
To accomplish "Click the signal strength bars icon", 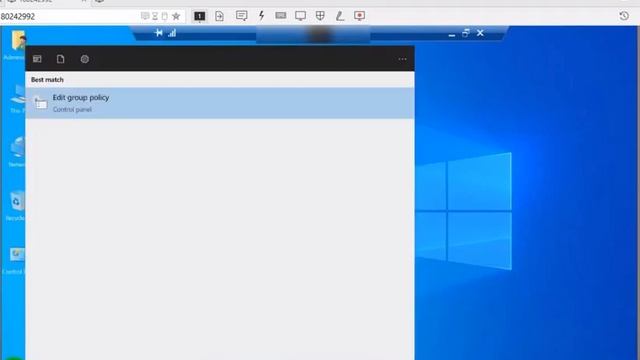I will tap(172, 33).
